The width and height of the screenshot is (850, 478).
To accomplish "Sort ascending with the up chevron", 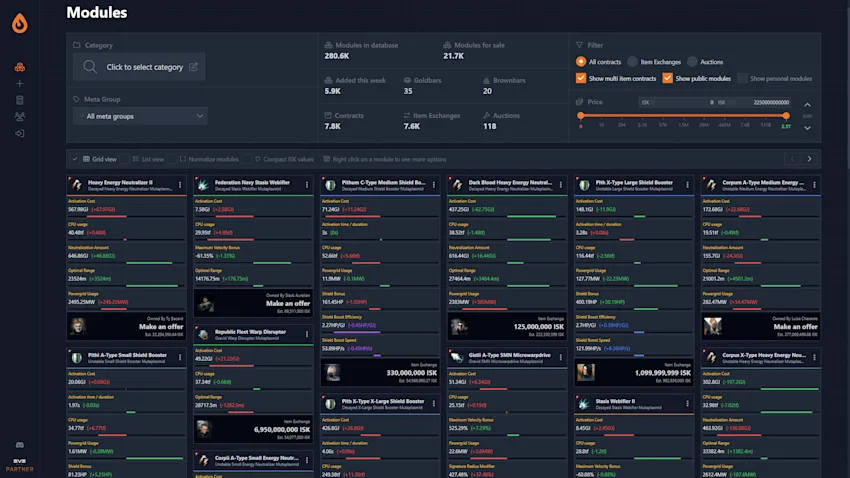I will tap(807, 105).
